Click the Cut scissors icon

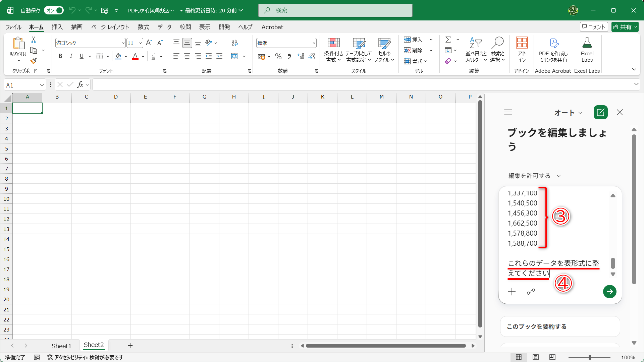(34, 40)
